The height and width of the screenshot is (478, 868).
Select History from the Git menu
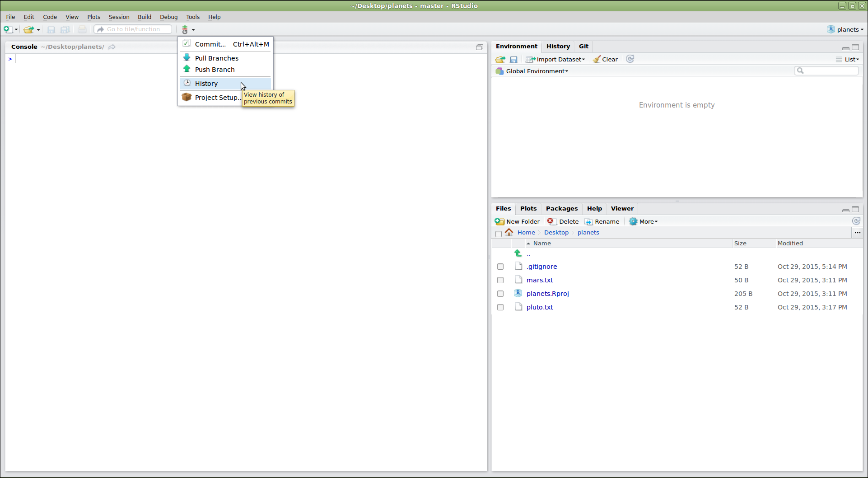(x=206, y=84)
